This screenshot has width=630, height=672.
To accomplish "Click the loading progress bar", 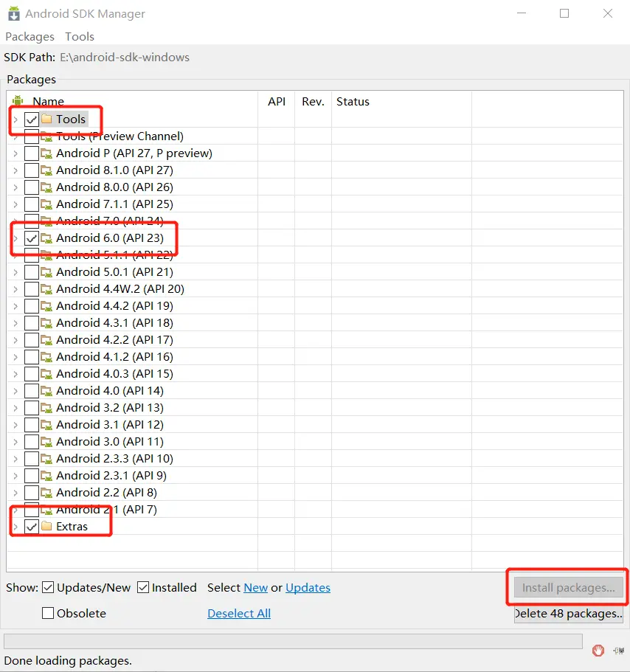I will (293, 641).
